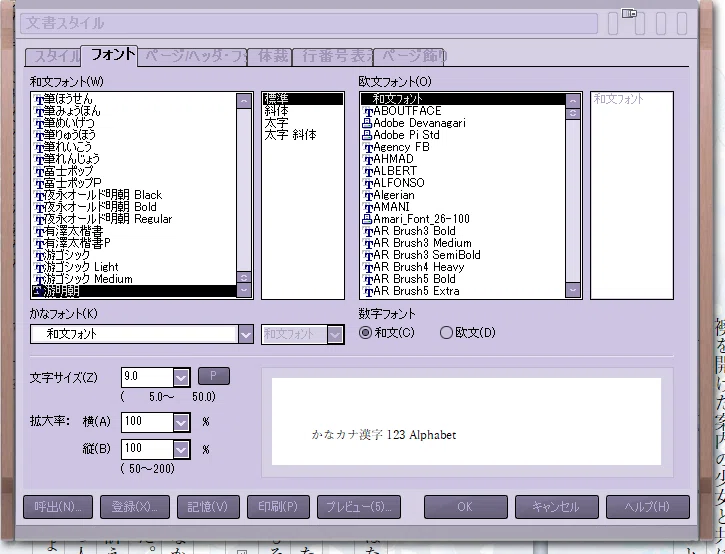Viewport: 725px width, 554px height.
Task: Switch to the スタイル tab
Action: (54, 56)
